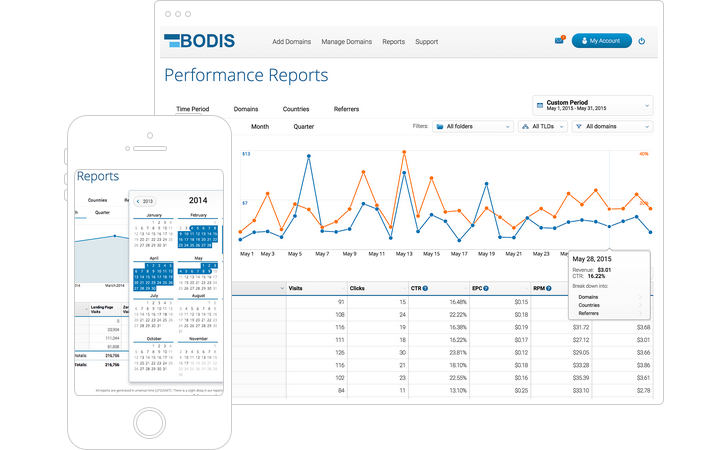Click the CTR help question icon

425,288
